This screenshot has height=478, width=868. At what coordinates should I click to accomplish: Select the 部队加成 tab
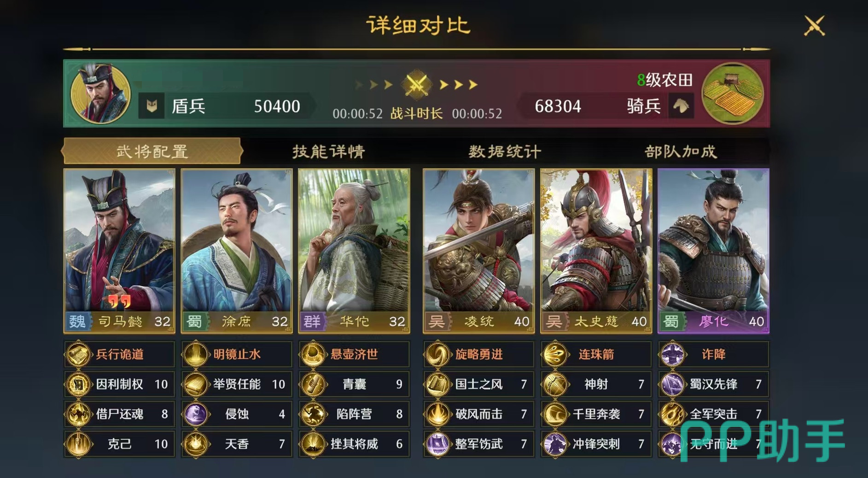pos(681,151)
